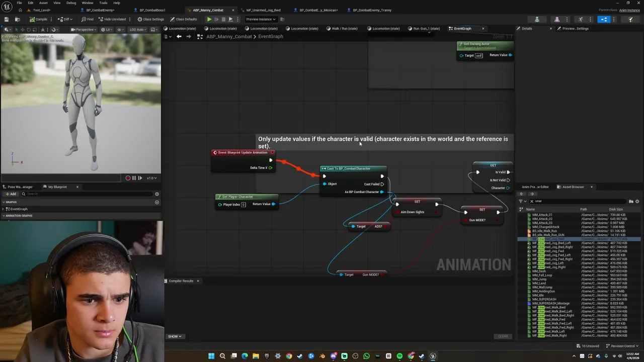Screen dimensions: 644x362
Task: Close the EventGraph tab
Action: click(x=483, y=29)
